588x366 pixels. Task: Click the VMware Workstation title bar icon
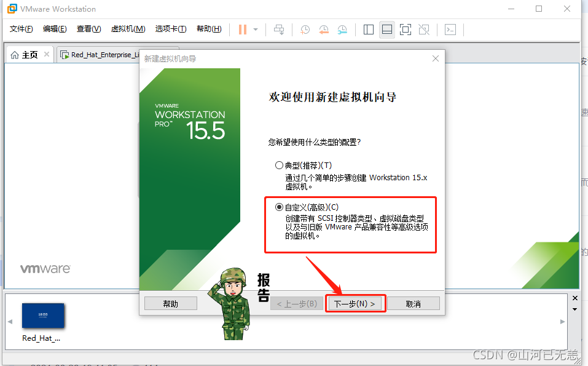coord(12,8)
